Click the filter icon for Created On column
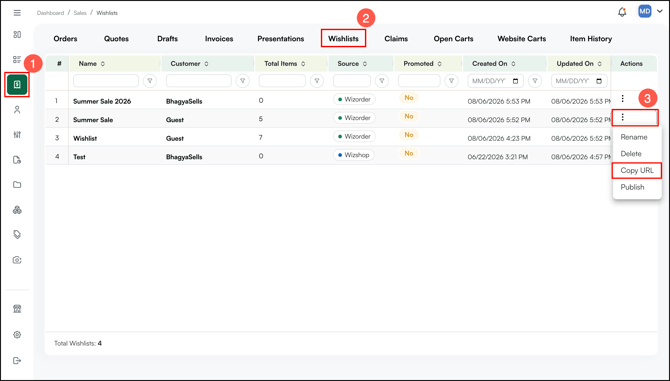Viewport: 670px width, 381px height. tap(535, 81)
